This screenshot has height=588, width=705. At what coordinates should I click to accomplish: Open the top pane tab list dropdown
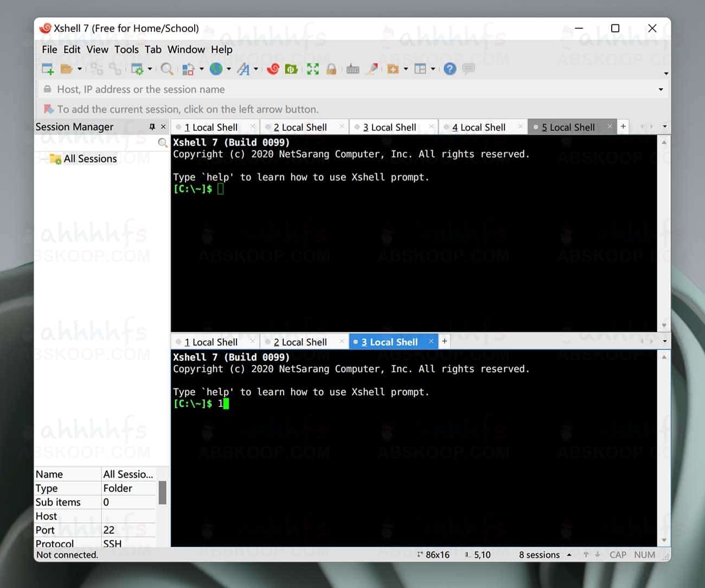[665, 126]
